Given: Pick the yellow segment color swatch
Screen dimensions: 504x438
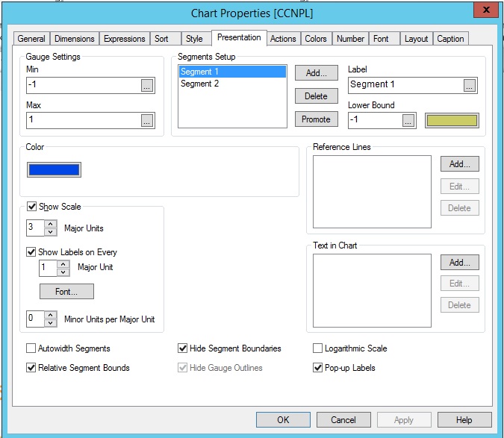Looking at the screenshot, I should click(x=452, y=121).
